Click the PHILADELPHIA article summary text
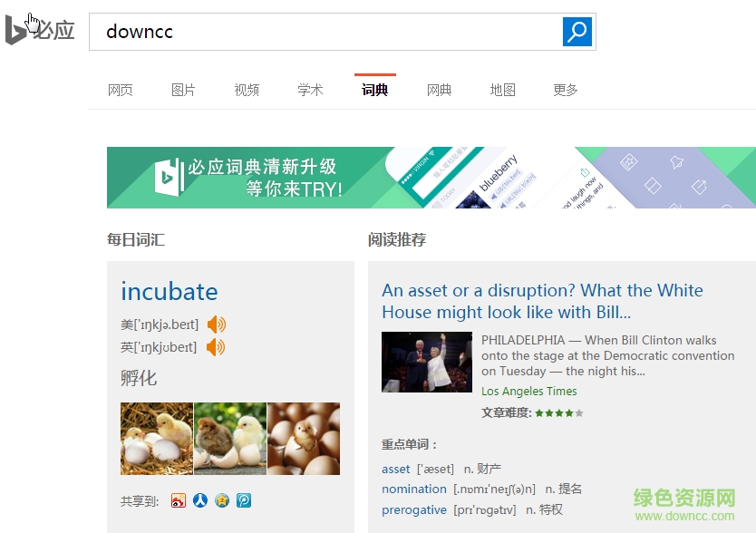756x533 pixels. (607, 356)
